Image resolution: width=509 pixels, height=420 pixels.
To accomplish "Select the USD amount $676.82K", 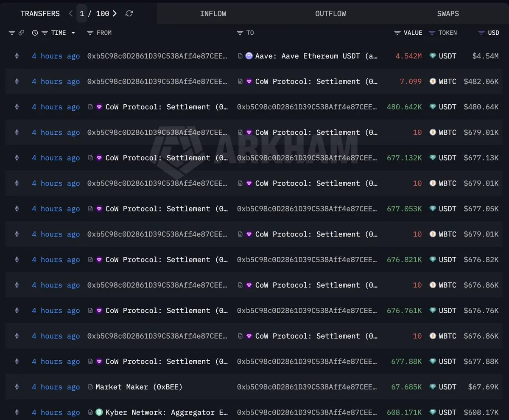I will (x=481, y=259).
